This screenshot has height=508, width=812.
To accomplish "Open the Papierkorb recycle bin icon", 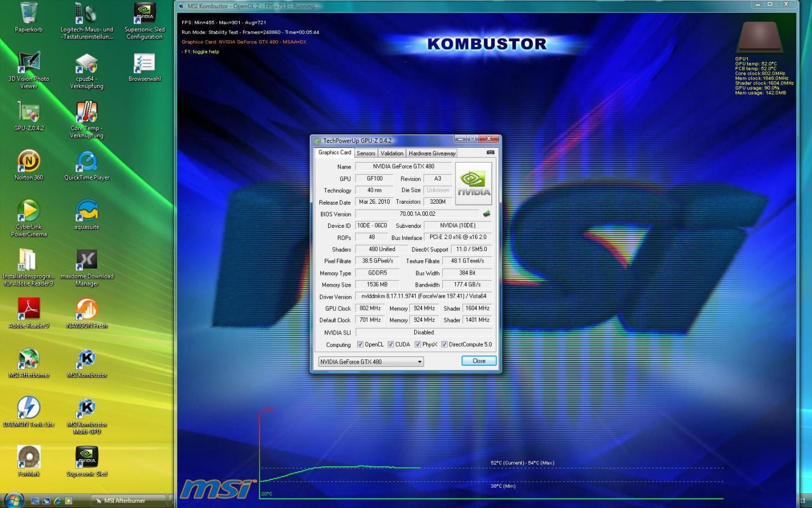I will click(29, 17).
